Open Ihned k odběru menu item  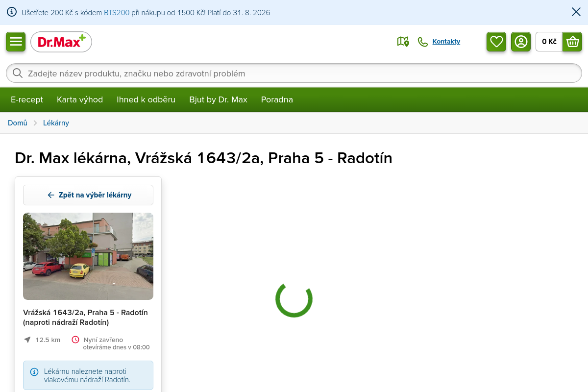[x=146, y=99]
